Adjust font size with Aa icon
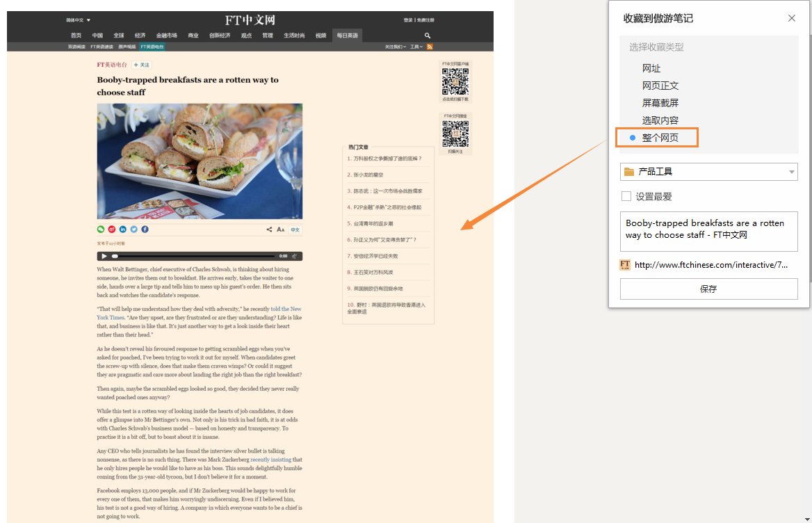812x523 pixels. coord(281,230)
